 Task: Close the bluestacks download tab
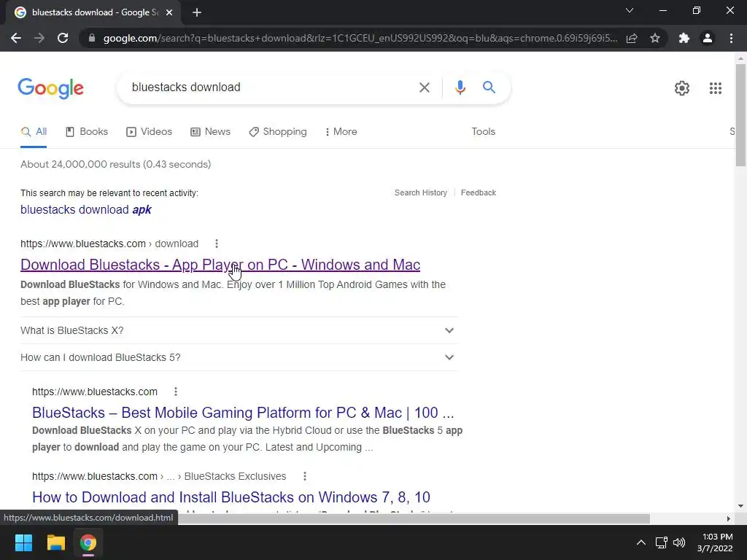click(x=169, y=12)
